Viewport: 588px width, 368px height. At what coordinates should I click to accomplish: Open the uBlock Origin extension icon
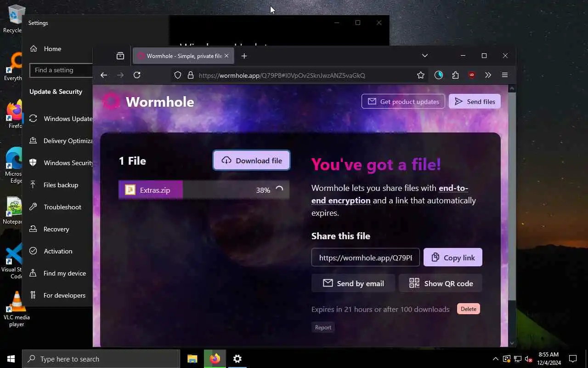pyautogui.click(x=472, y=75)
